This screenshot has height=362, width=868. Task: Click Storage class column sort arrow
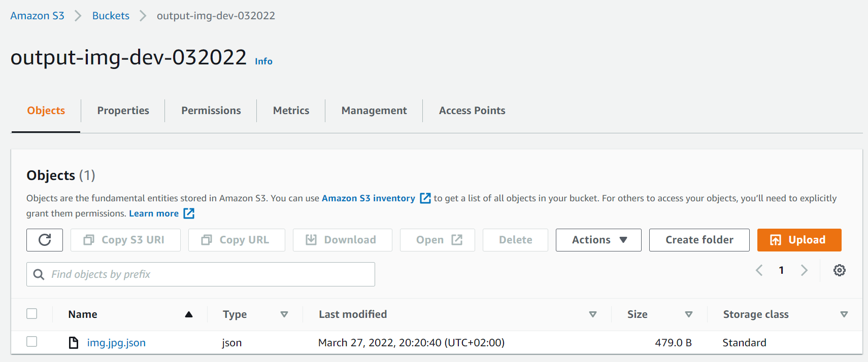click(844, 314)
